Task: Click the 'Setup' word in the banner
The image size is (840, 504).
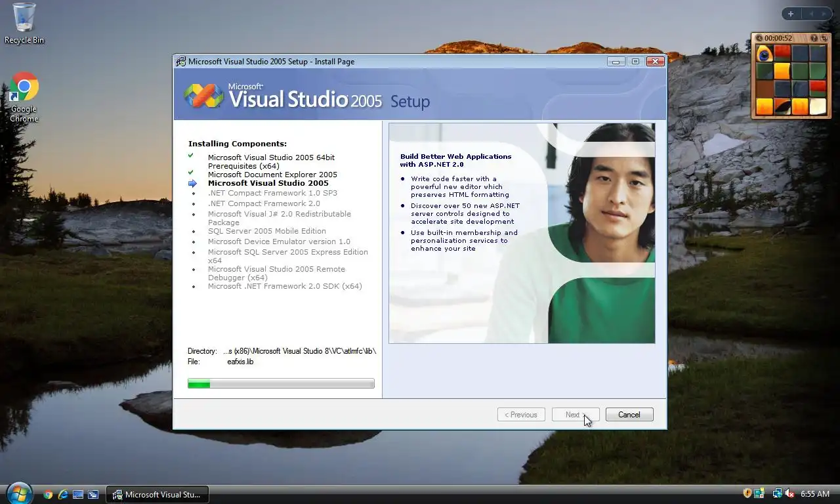Action: [x=410, y=102]
